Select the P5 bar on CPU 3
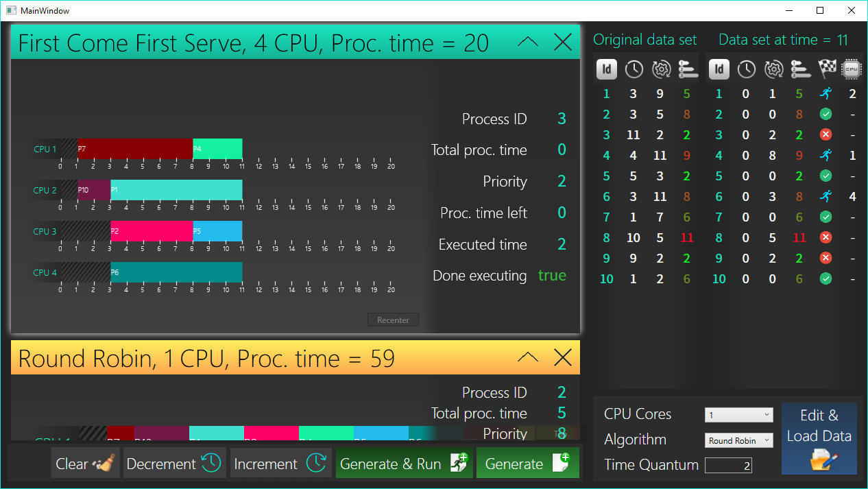Screen dimensions: 868x489 click(x=217, y=231)
